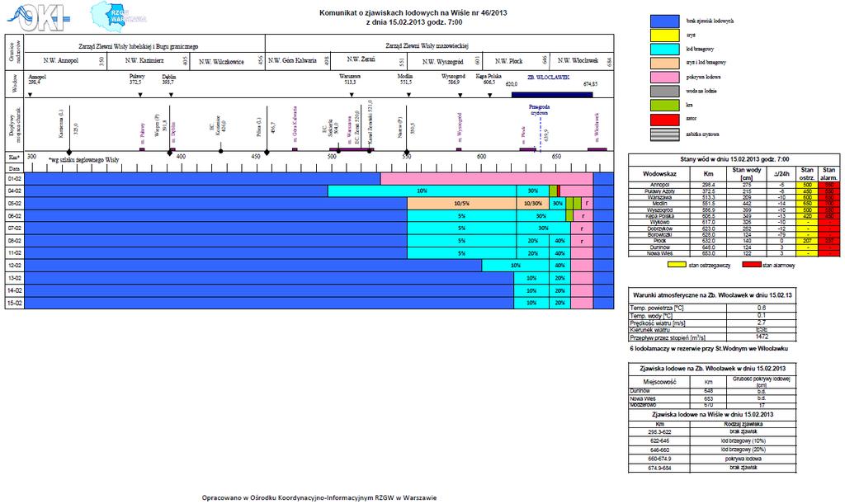The height and width of the screenshot is (504, 845).
Task: Click the N.W. Góra Kalwaria section header
Action: (x=293, y=60)
